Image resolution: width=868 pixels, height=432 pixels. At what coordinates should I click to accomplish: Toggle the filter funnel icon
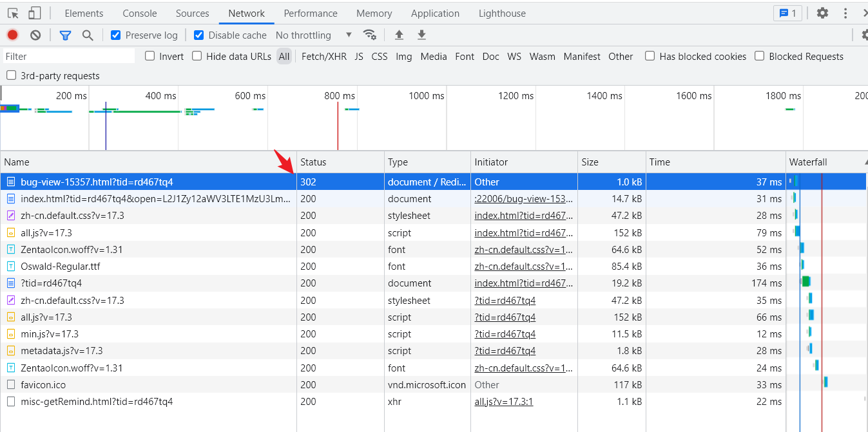[65, 35]
